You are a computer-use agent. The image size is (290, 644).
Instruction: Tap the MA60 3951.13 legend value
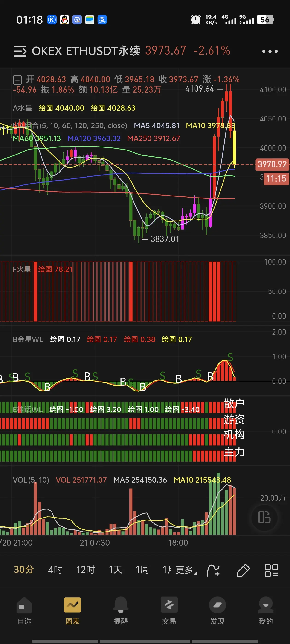coord(37,138)
